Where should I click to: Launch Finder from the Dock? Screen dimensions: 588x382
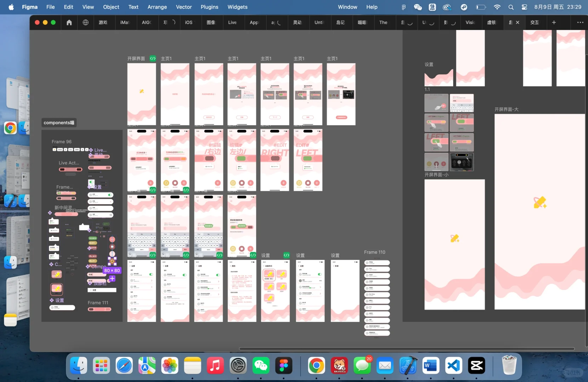[x=78, y=365]
